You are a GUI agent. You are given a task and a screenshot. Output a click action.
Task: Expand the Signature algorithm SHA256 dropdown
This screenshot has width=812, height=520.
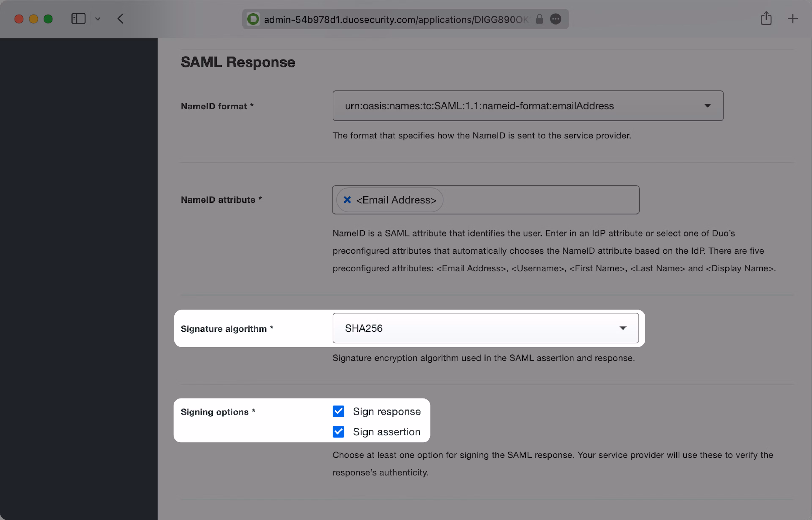tap(485, 328)
